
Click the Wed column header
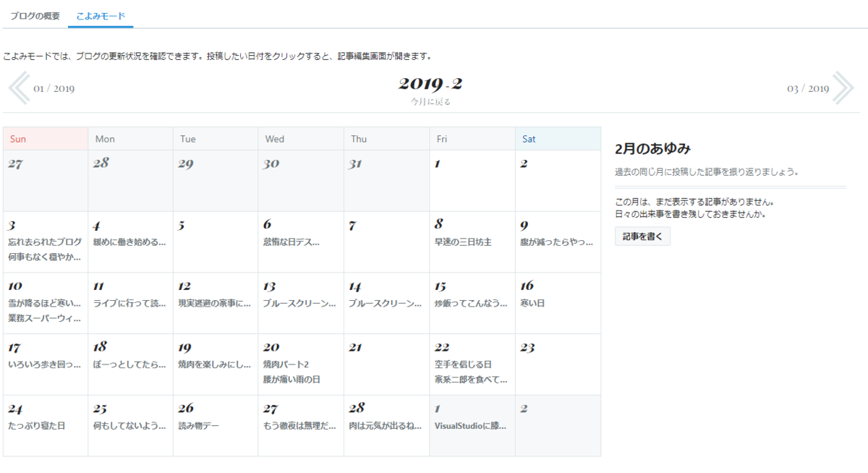coord(301,139)
